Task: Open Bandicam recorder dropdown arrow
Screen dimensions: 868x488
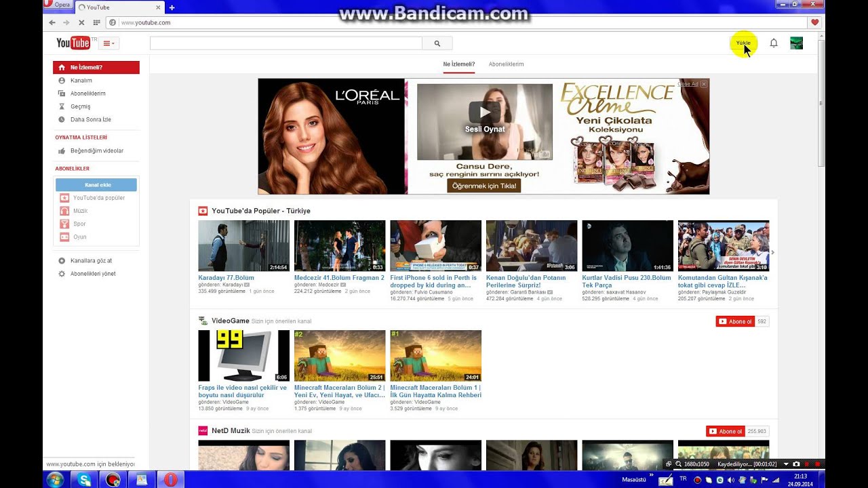Action: click(x=786, y=464)
